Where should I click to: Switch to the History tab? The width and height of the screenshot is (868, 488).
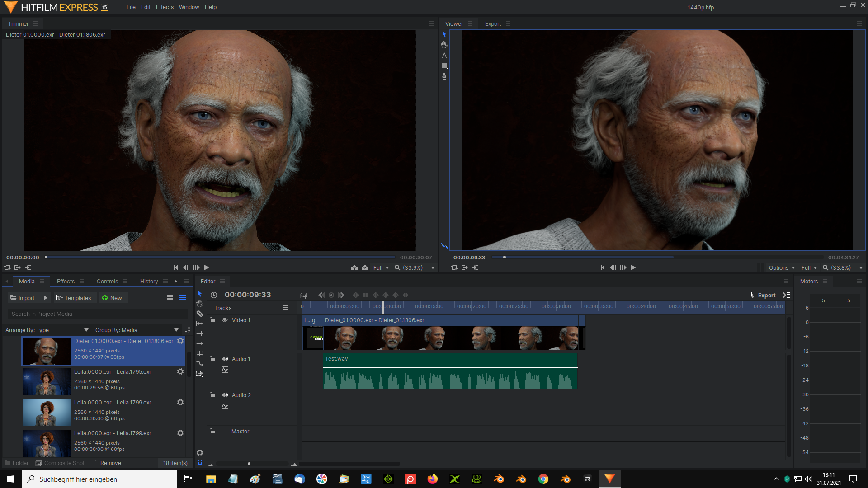pyautogui.click(x=149, y=281)
